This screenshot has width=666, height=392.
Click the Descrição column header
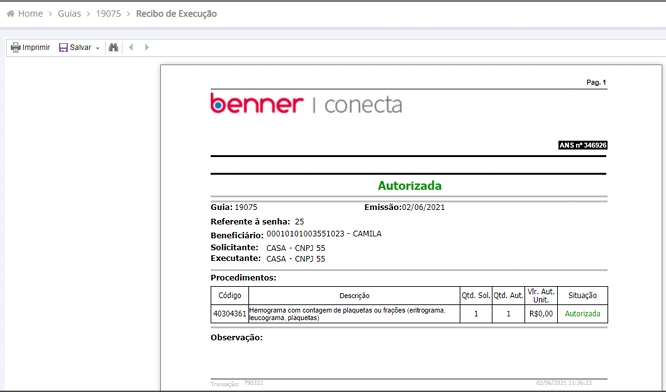[x=354, y=296]
